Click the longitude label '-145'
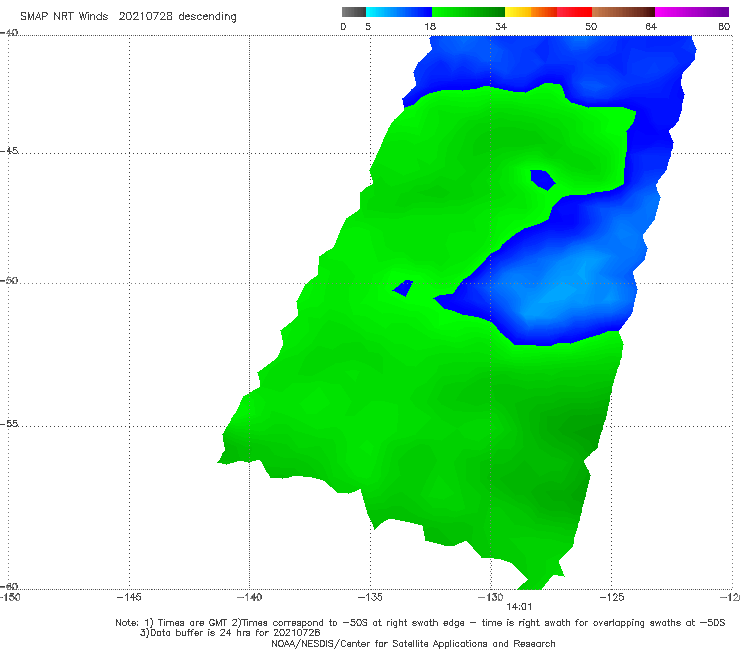The image size is (740, 650). [x=129, y=597]
